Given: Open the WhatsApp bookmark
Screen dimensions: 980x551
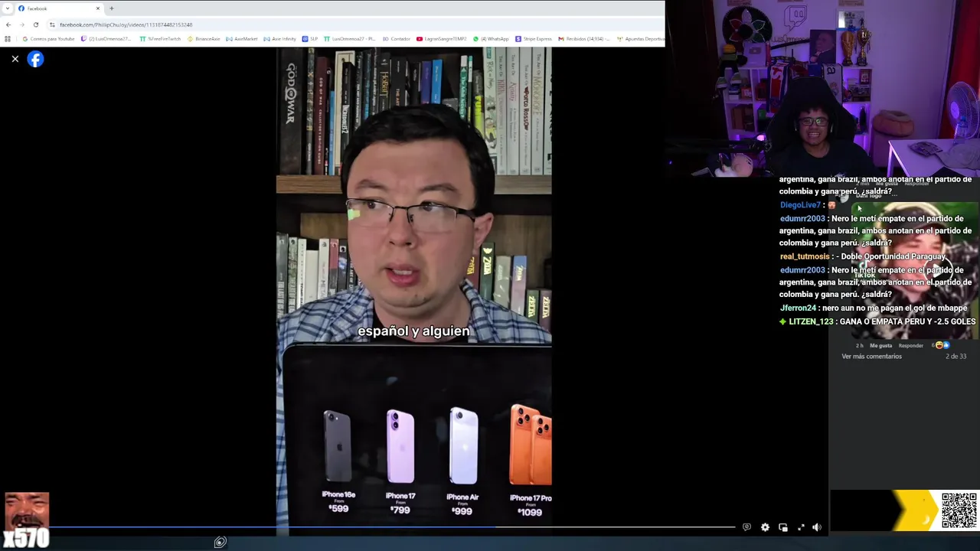Looking at the screenshot, I should (x=491, y=39).
